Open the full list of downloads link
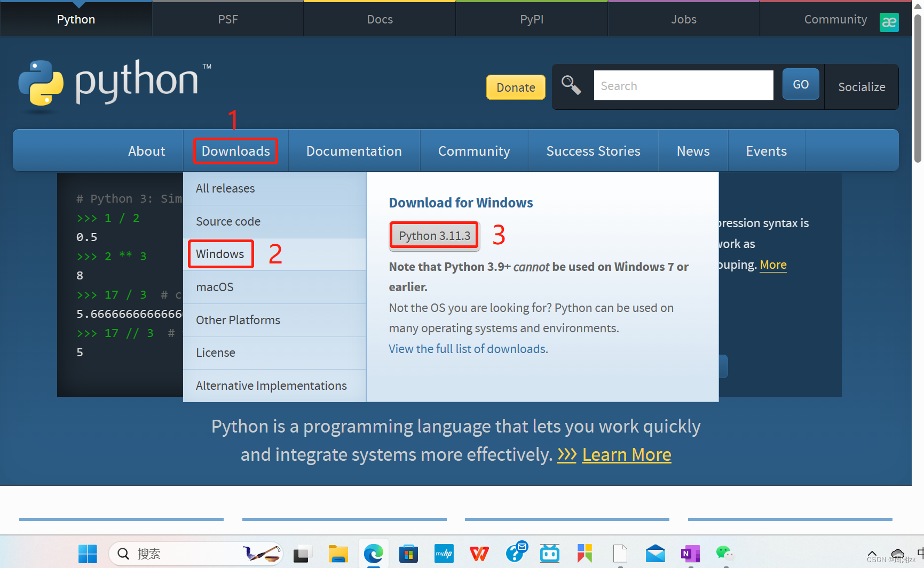The width and height of the screenshot is (924, 568). [x=467, y=348]
